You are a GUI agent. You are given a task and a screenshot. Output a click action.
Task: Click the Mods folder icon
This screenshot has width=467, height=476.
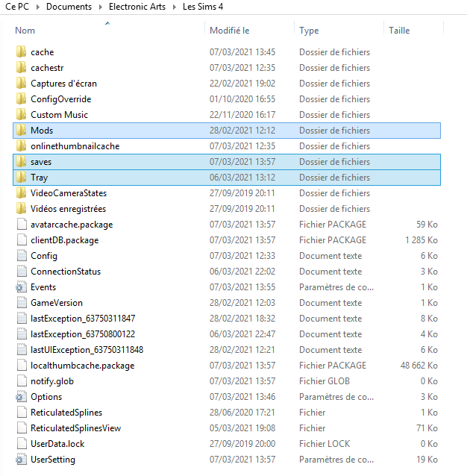tap(21, 131)
